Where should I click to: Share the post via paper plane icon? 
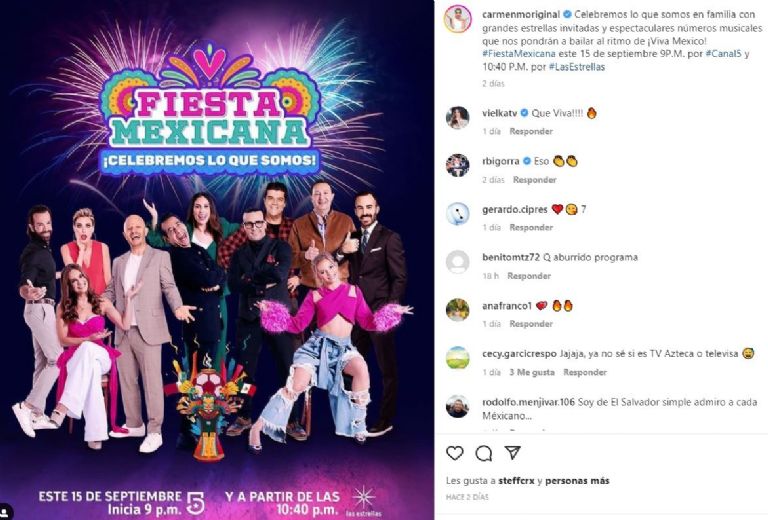pos(512,453)
